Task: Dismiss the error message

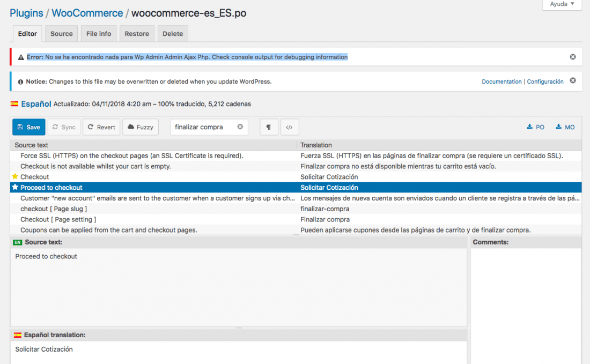Action: pos(573,57)
